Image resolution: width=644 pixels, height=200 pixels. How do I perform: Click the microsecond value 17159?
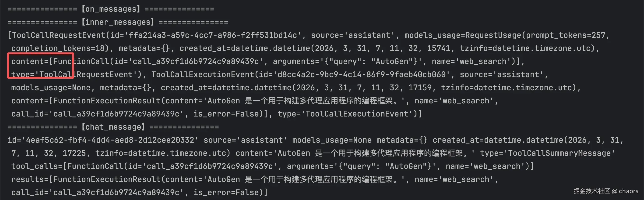[420, 88]
